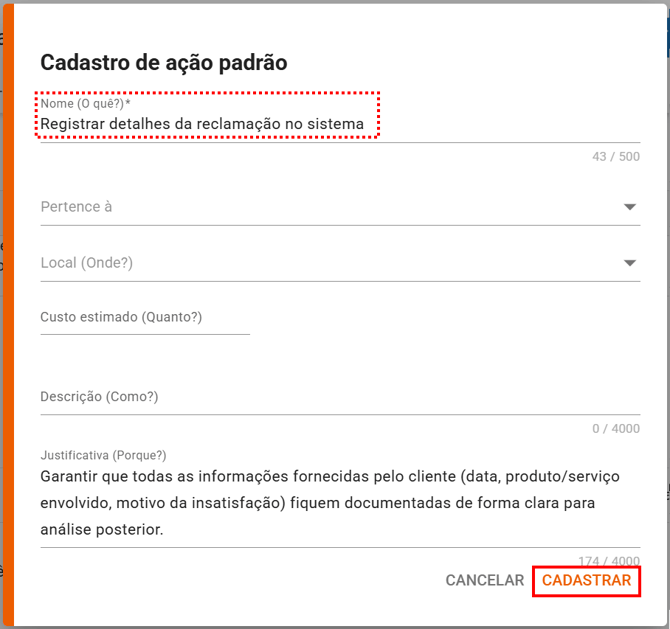Click the 0 / 4000 character counter
The height and width of the screenshot is (629, 670).
[x=615, y=429]
